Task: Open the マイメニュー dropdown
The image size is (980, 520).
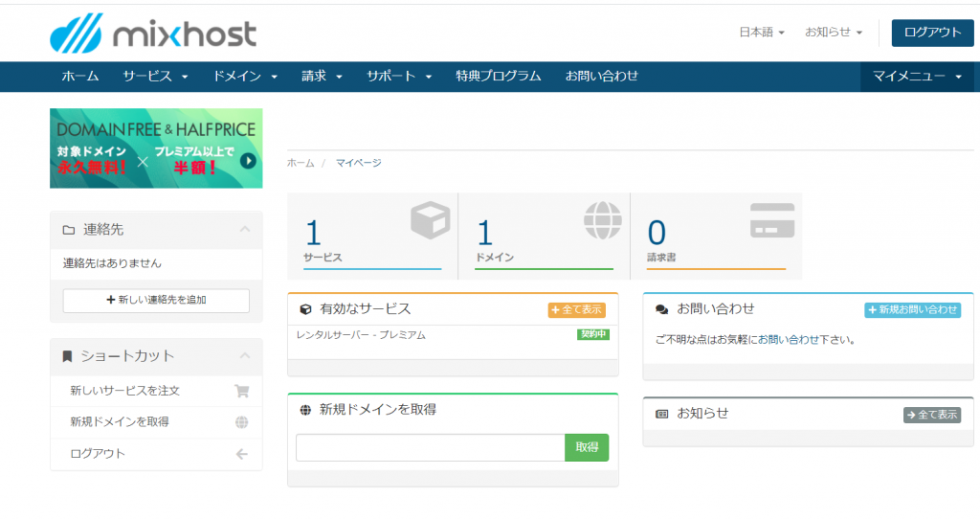Action: [x=917, y=77]
